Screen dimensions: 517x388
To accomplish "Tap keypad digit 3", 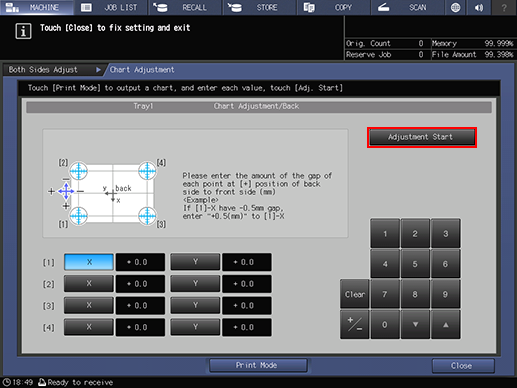I will tap(445, 233).
